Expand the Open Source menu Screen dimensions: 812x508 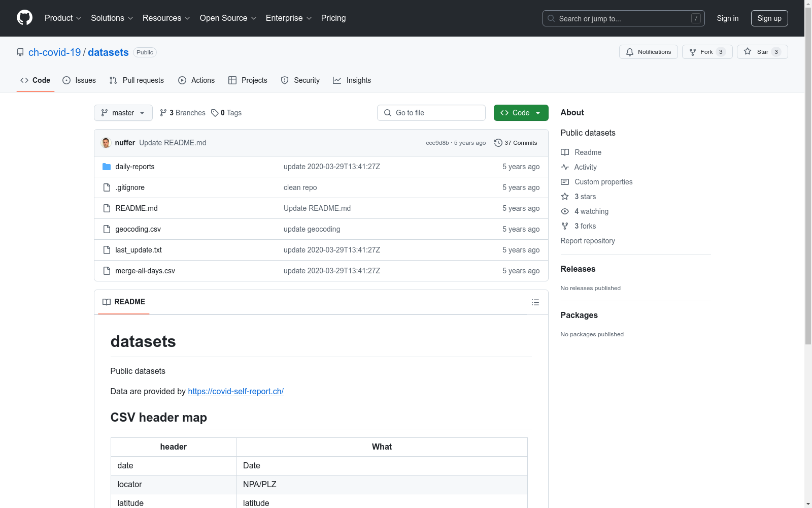pyautogui.click(x=228, y=18)
